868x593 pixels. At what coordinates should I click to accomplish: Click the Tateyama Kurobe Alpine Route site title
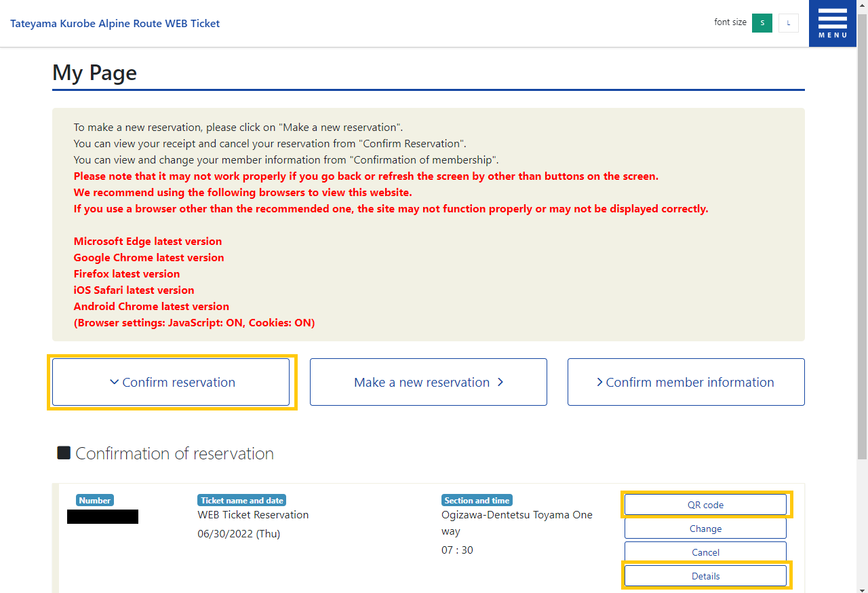(115, 23)
